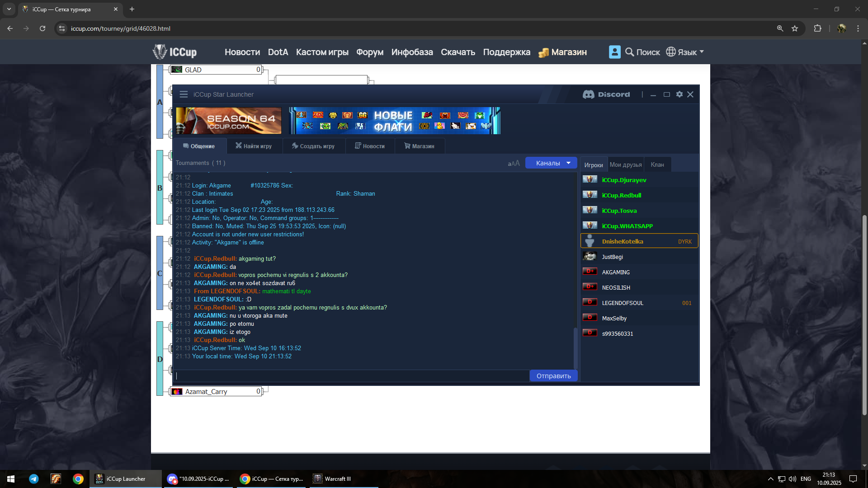
Task: Open Поддержка on the website nav
Action: 506,52
